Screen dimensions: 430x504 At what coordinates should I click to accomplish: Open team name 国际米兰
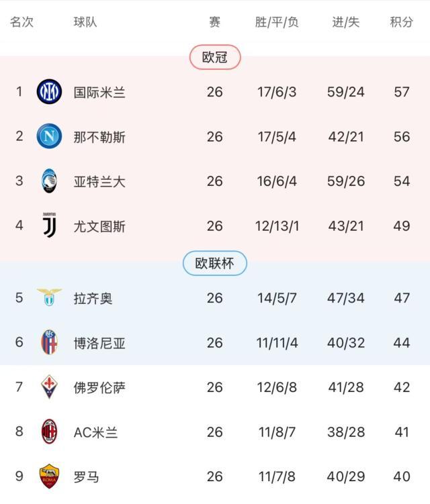point(99,92)
